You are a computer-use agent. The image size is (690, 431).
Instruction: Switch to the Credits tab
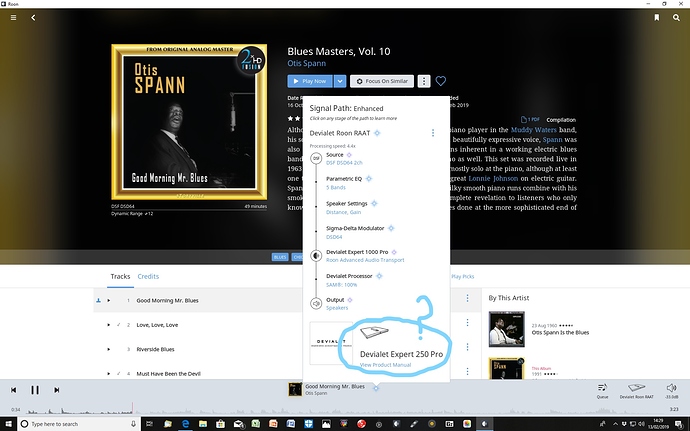click(148, 276)
